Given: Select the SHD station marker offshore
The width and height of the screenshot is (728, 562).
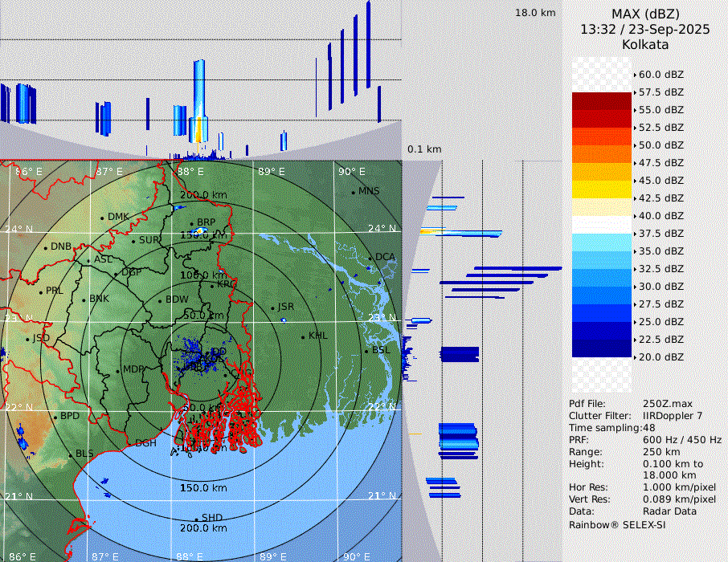Looking at the screenshot, I should coord(196,519).
